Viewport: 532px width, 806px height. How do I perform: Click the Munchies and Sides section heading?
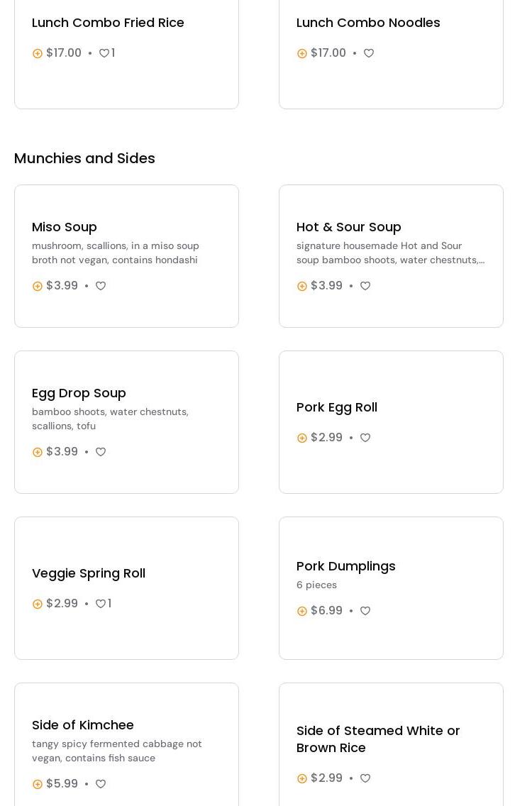[x=84, y=158]
